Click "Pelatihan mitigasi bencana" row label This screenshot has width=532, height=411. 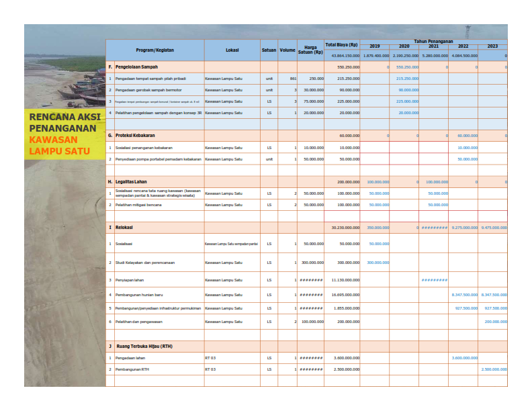[138, 205]
